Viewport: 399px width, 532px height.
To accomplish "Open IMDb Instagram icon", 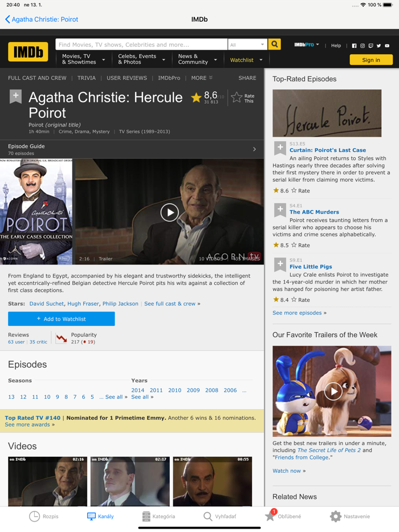I will 363,46.
